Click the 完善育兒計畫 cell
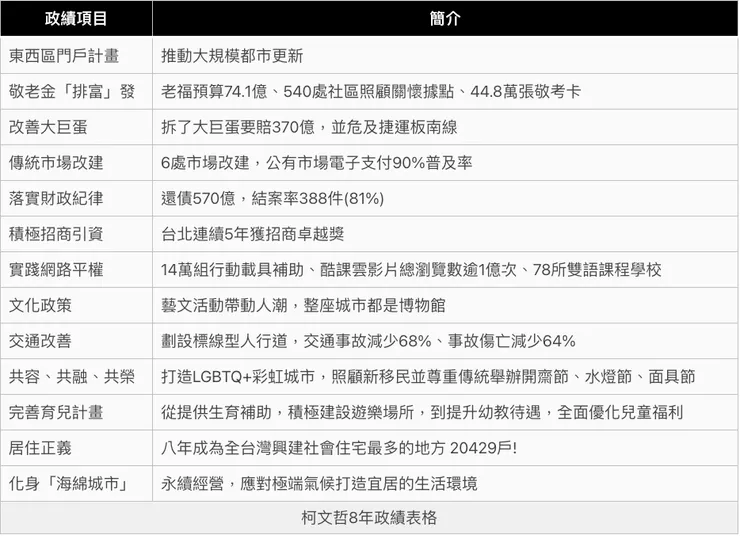This screenshot has height=536, width=740. (x=76, y=412)
